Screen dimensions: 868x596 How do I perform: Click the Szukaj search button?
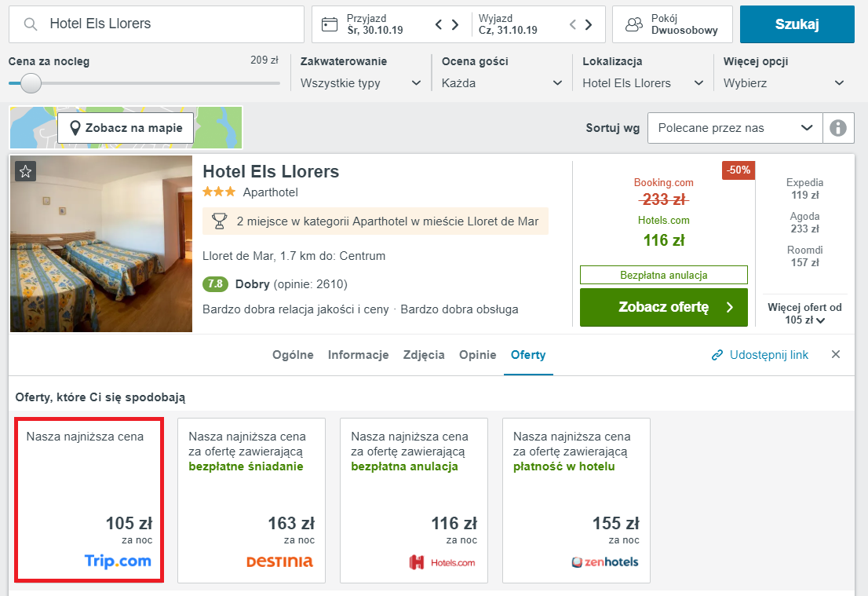pos(797,24)
